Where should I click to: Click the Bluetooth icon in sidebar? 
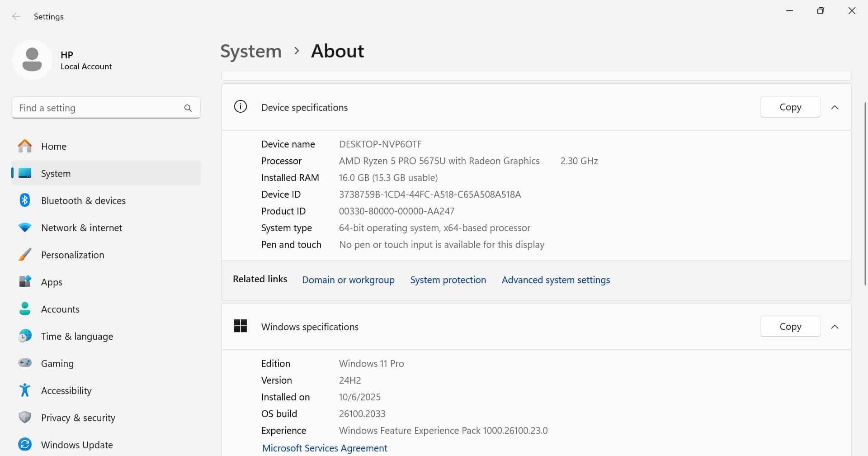tap(25, 200)
